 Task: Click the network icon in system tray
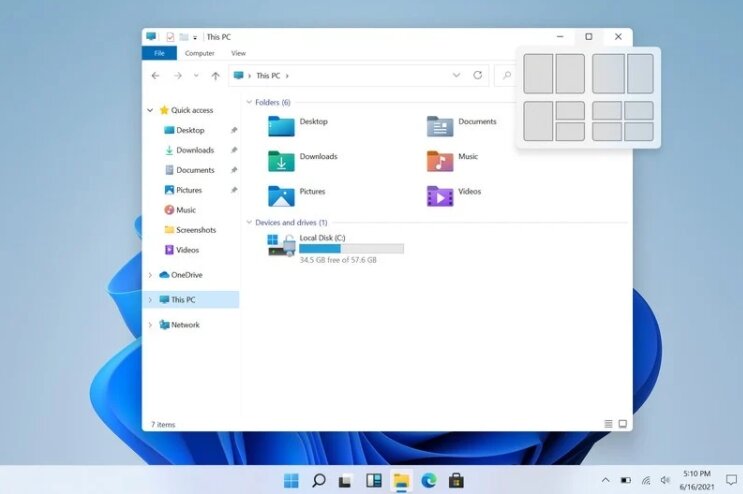pyautogui.click(x=646, y=480)
